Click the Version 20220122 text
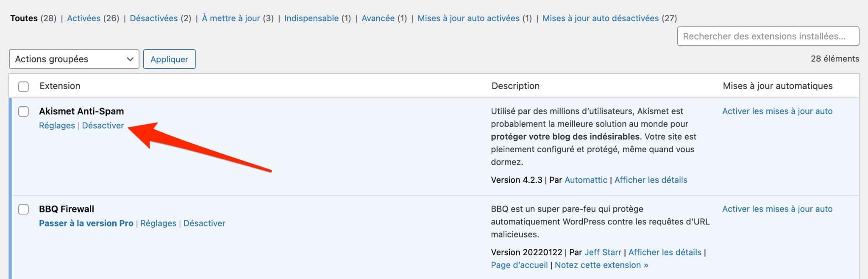 (x=526, y=252)
